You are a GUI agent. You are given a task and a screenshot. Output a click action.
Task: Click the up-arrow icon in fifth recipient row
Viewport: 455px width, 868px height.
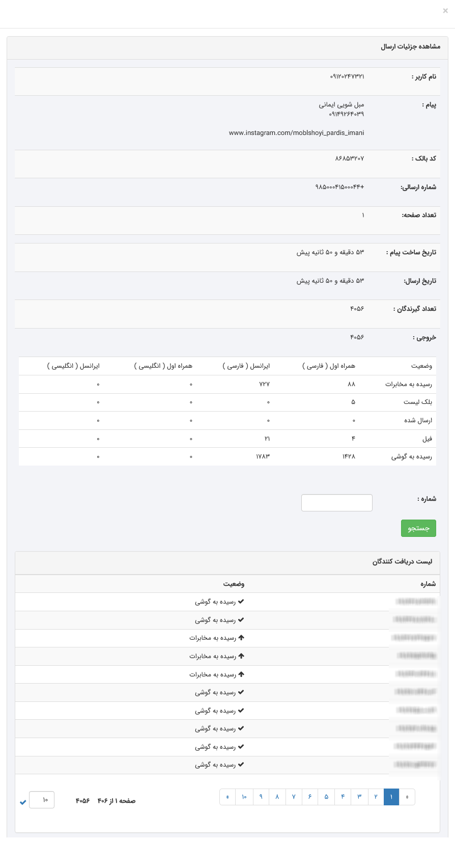[x=241, y=674]
